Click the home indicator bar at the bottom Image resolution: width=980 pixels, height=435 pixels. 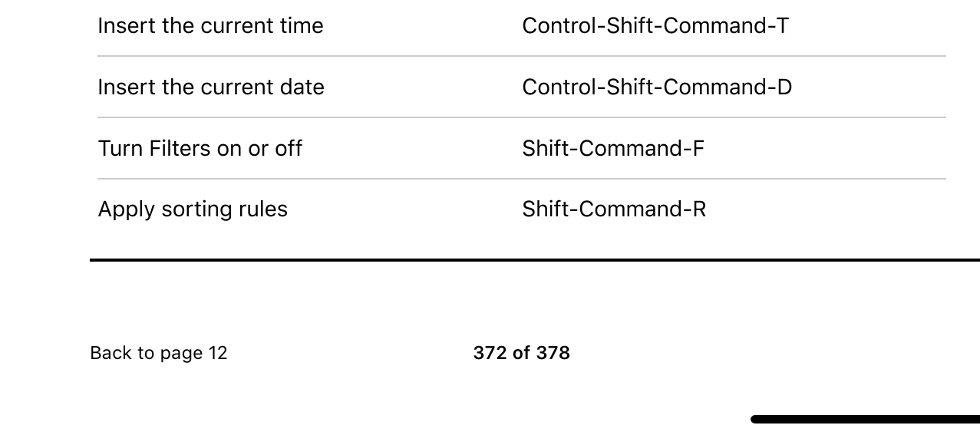tap(865, 419)
